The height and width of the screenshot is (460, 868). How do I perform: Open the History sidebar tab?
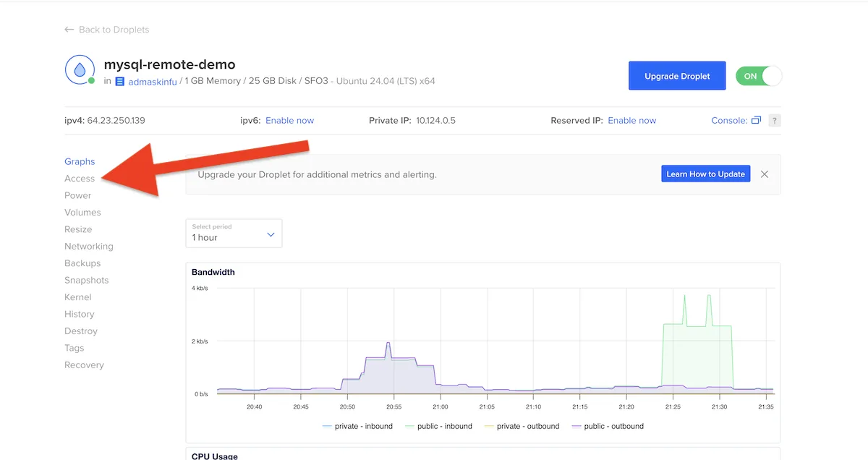(x=80, y=314)
